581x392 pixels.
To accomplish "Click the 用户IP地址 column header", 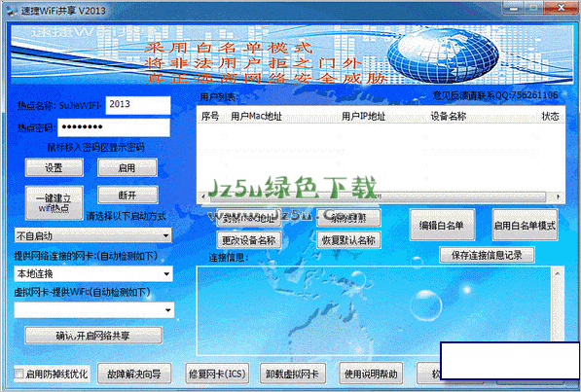I will click(x=364, y=117).
